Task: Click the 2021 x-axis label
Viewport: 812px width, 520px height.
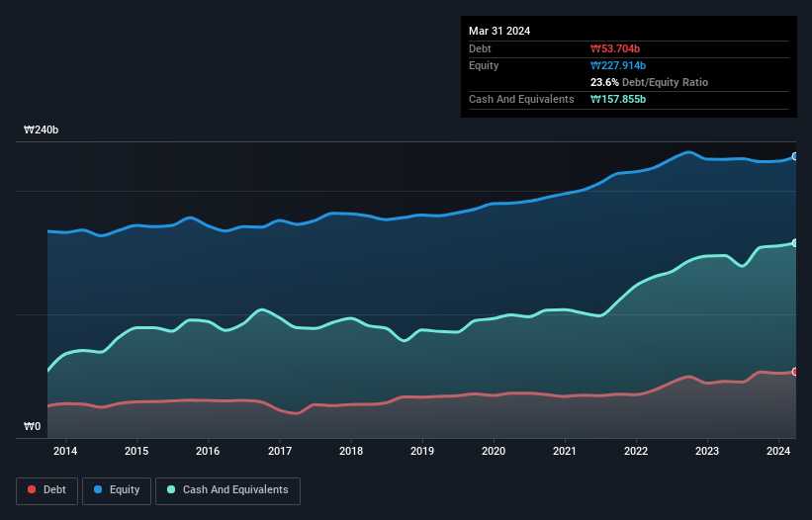Action: 565,451
